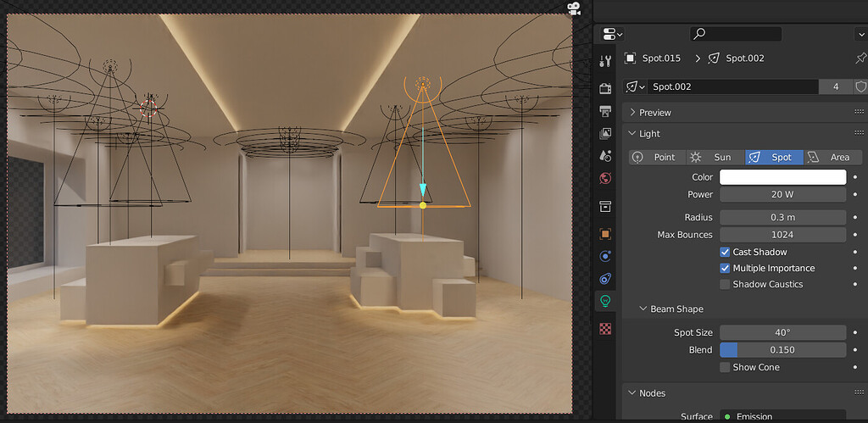Click the Spot.015 object icon in breadcrumb
868x423 pixels.
(630, 58)
